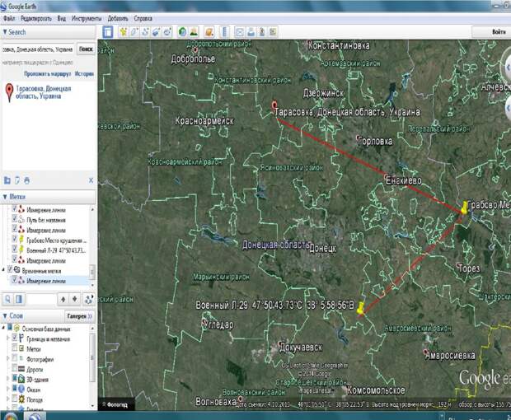Image resolution: width=511 pixels, height=420 pixels.
Task: Click the record a tour icon
Action: 167,32
